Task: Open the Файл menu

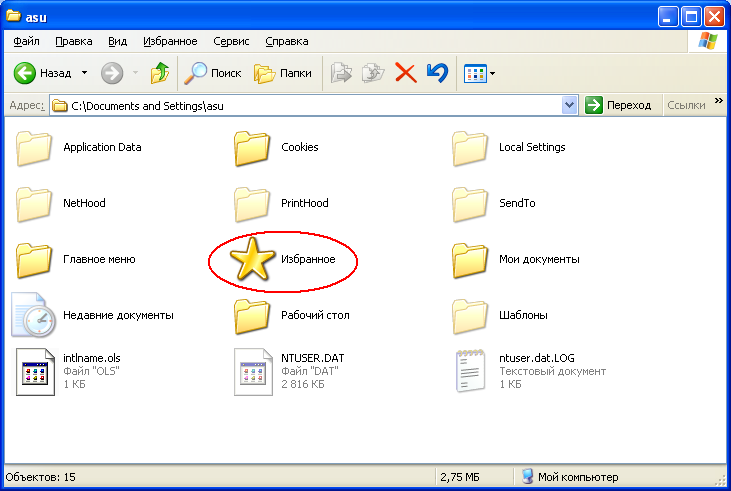Action: (x=26, y=41)
